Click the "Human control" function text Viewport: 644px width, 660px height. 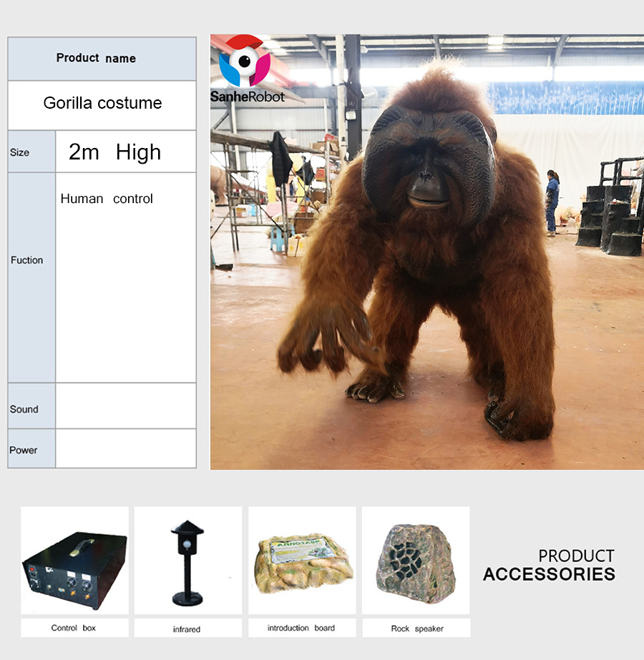[107, 199]
